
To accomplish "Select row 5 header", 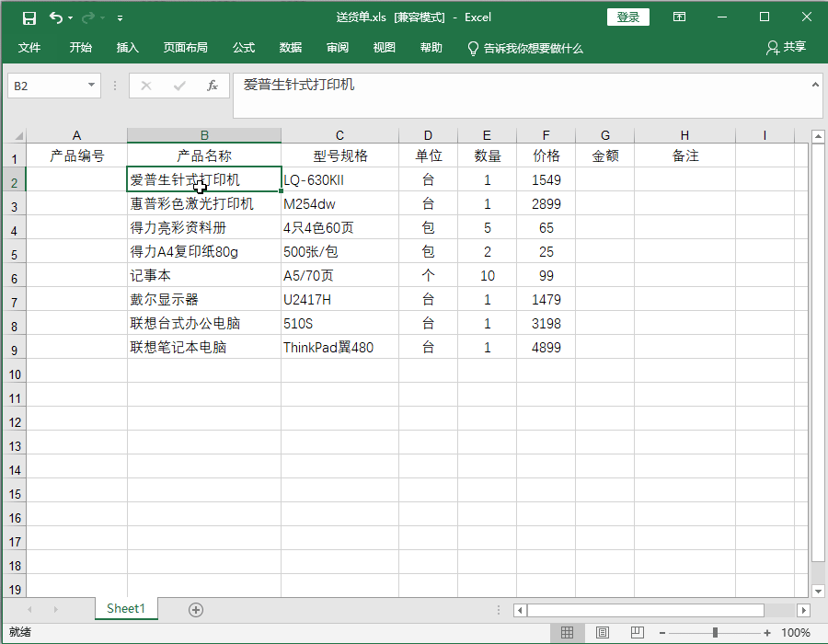I will 14,252.
